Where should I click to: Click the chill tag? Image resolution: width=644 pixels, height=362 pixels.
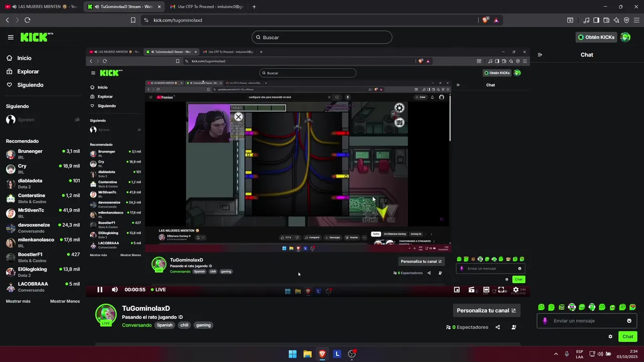click(x=184, y=325)
